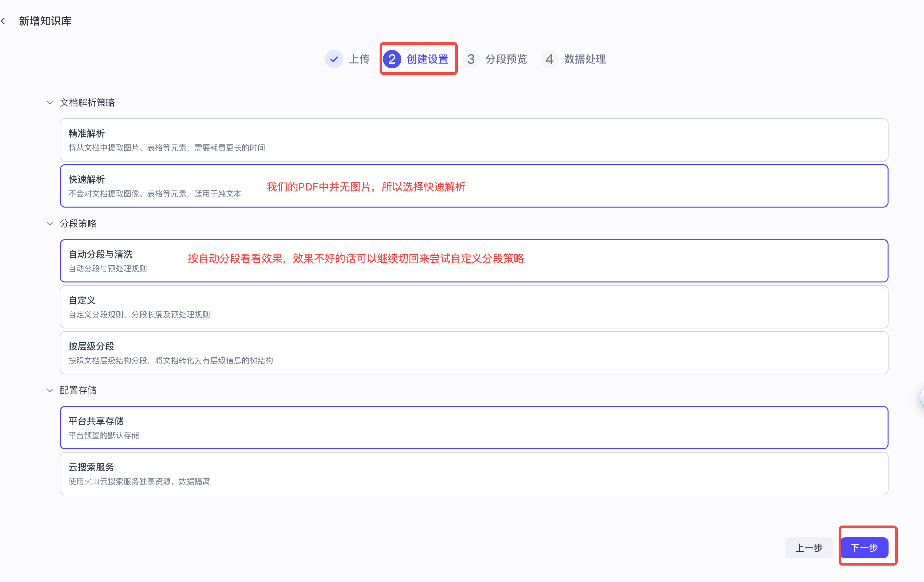
Task: Switch to the 分段预览 step
Action: click(x=506, y=59)
